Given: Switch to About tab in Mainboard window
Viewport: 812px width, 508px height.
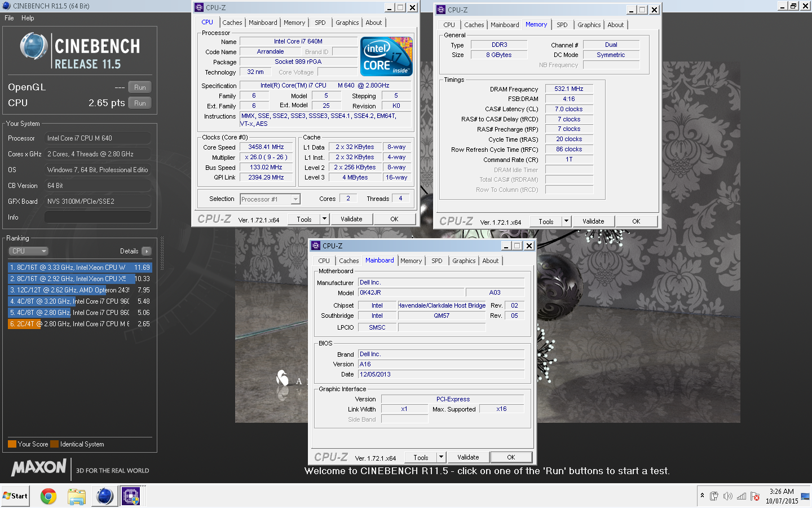Looking at the screenshot, I should [491, 261].
